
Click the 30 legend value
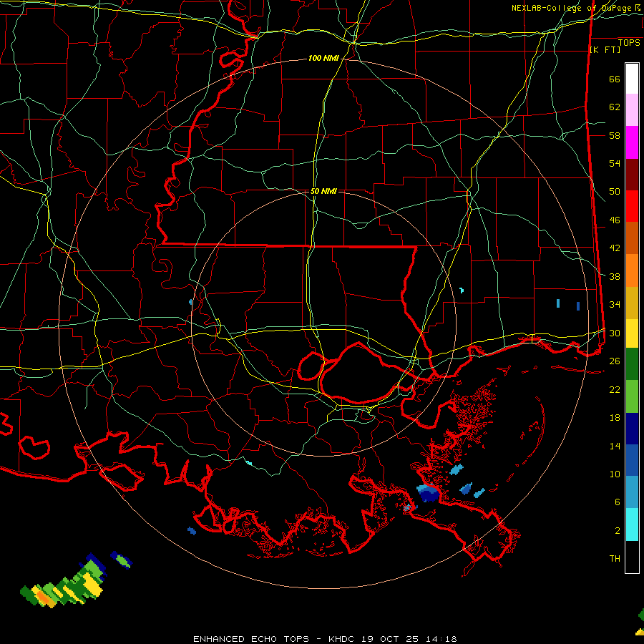[615, 333]
